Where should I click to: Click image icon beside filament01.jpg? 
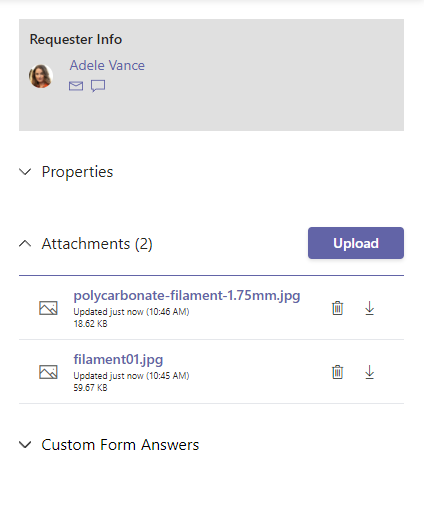(x=48, y=372)
